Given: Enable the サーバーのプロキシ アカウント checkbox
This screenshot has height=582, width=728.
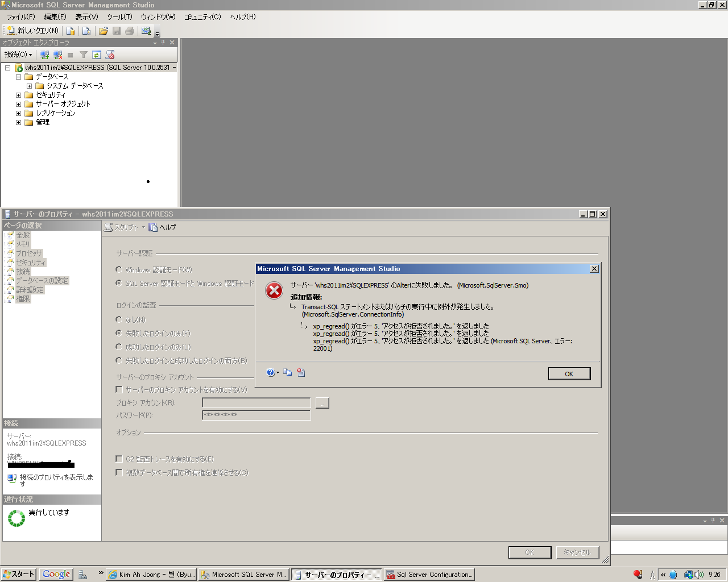Looking at the screenshot, I should [x=119, y=389].
